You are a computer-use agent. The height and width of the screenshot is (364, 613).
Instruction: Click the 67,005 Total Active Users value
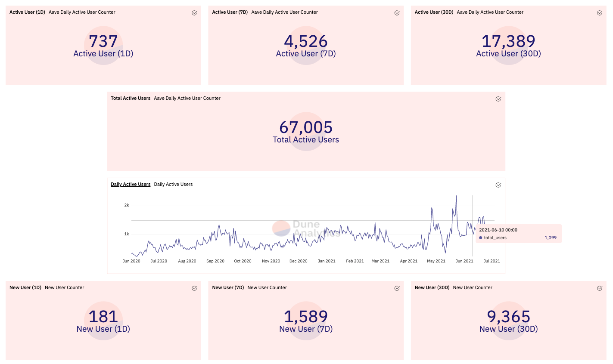tap(306, 127)
